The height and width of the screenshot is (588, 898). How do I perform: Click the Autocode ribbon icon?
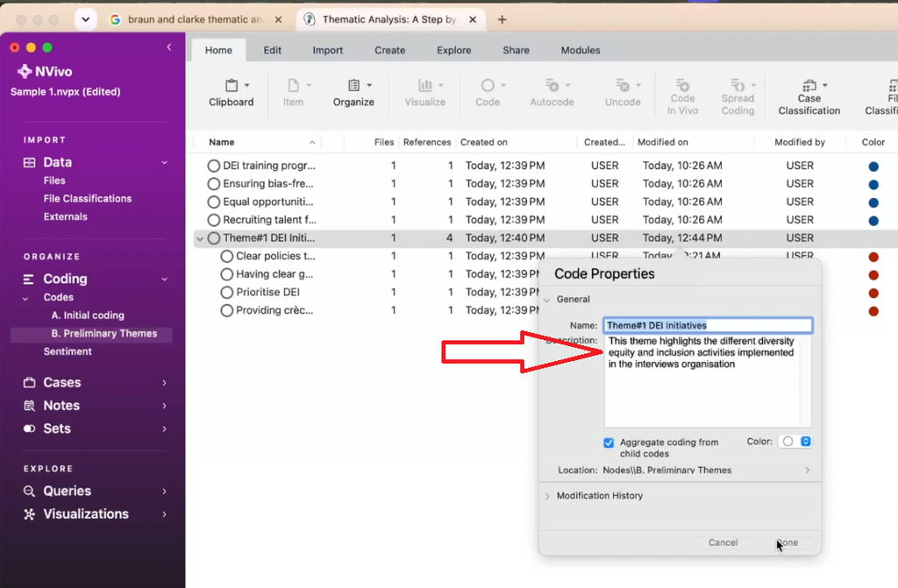[552, 86]
